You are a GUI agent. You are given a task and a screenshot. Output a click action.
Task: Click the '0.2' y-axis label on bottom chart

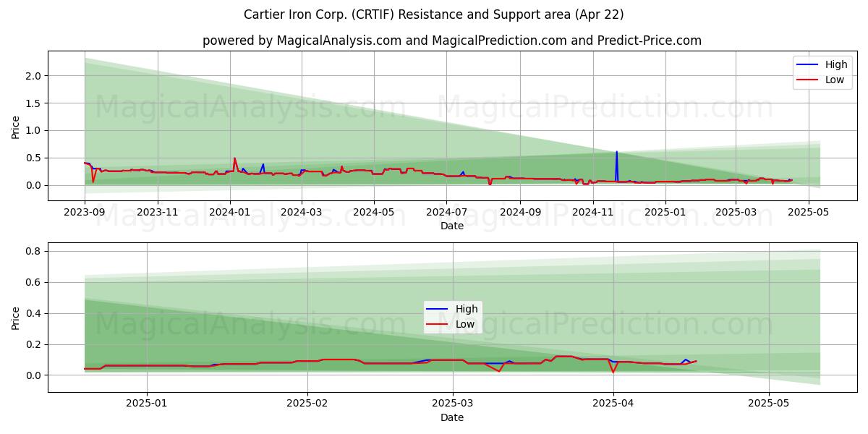point(34,344)
